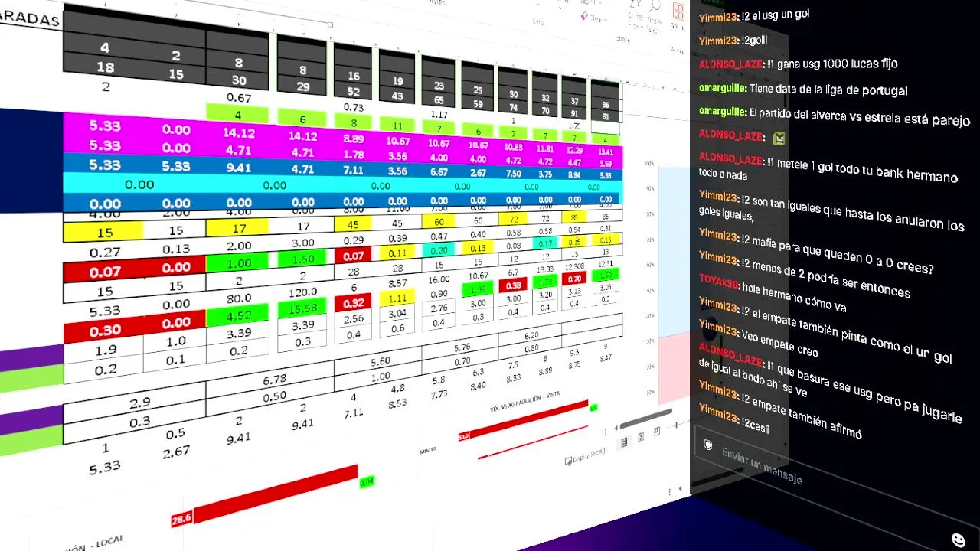Image resolution: width=980 pixels, height=551 pixels.
Task: Select the yellow cell with 45
Action: click(x=353, y=224)
